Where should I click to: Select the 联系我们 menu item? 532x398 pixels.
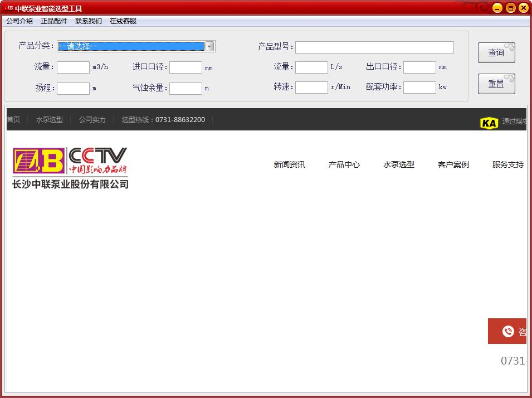click(x=89, y=21)
